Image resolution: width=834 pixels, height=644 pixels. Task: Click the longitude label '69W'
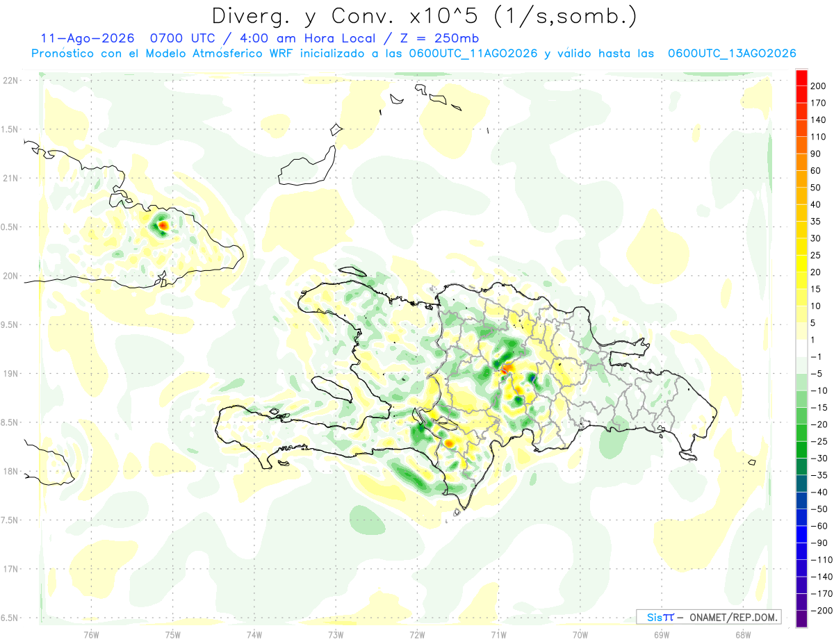coord(661,634)
